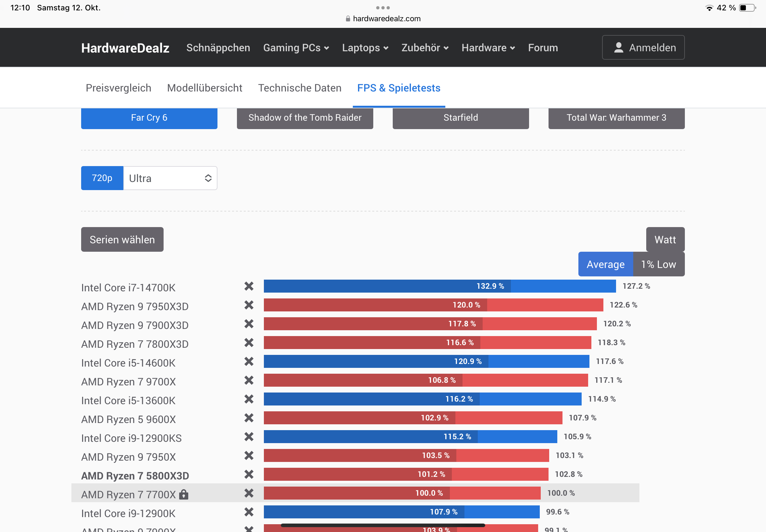Viewport: 766px width, 532px height.
Task: Remove Intel Core i9-12900K via X icon
Action: (249, 512)
